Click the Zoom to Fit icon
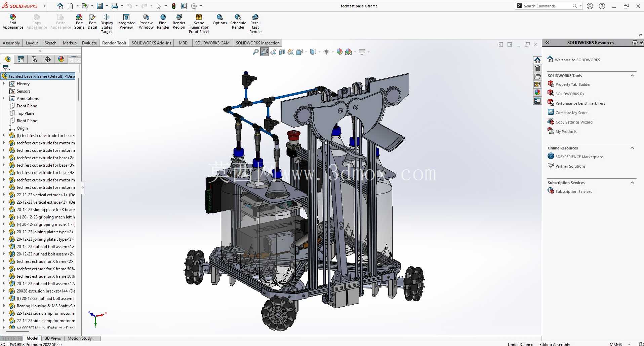The height and width of the screenshot is (346, 644). (256, 52)
